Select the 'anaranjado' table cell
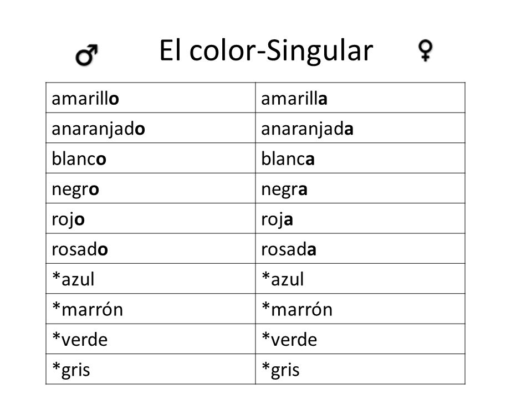The image size is (532, 399). coord(151,128)
